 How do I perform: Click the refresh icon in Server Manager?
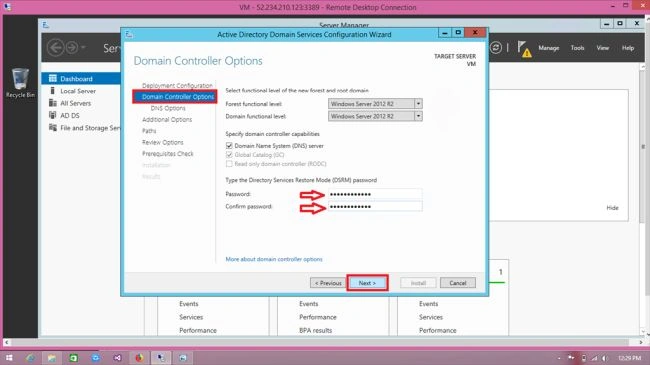click(496, 48)
